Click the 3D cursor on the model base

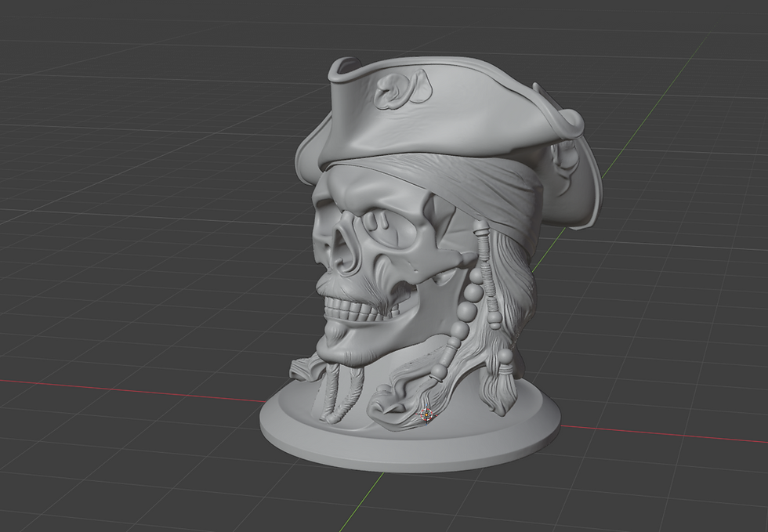click(426, 415)
